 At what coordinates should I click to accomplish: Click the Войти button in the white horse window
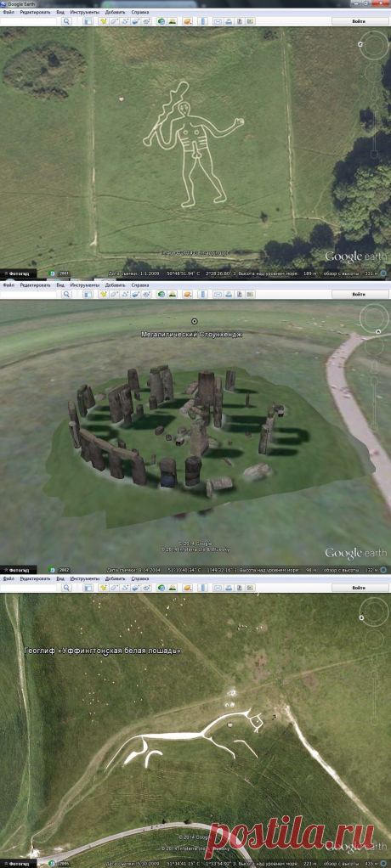point(359,587)
